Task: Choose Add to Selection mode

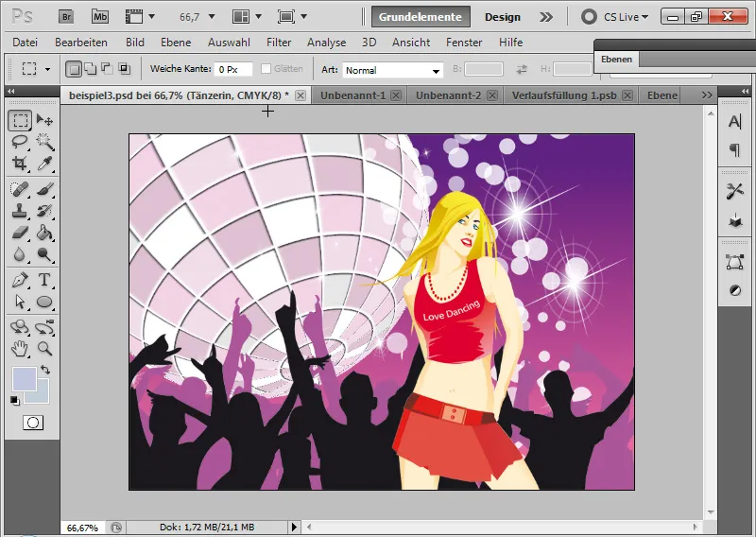Action: (x=91, y=69)
